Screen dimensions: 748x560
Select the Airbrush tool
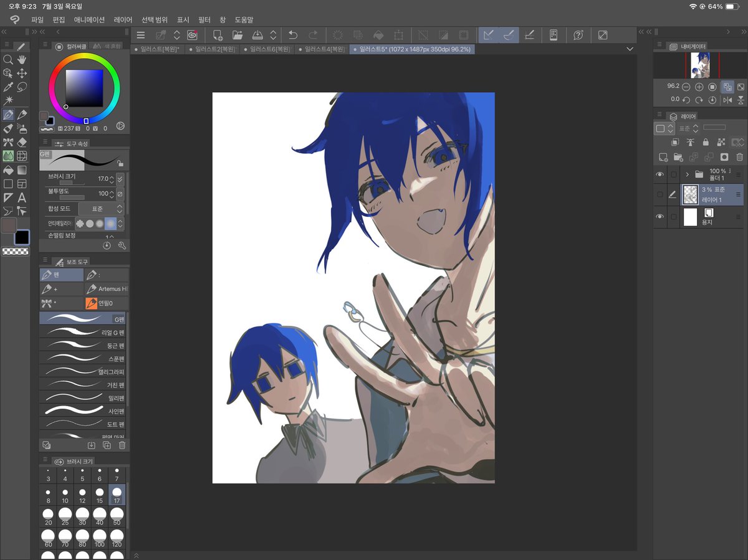pos(22,128)
